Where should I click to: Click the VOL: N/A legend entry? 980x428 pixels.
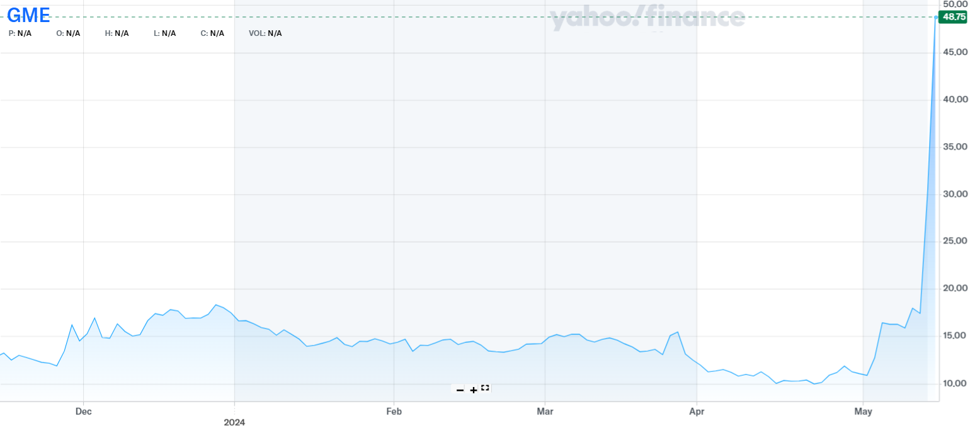point(265,33)
